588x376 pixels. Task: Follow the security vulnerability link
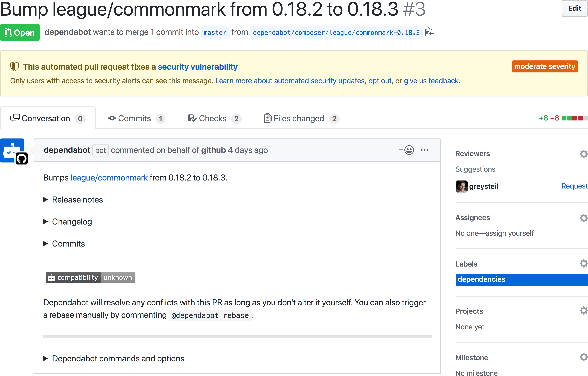coord(198,66)
